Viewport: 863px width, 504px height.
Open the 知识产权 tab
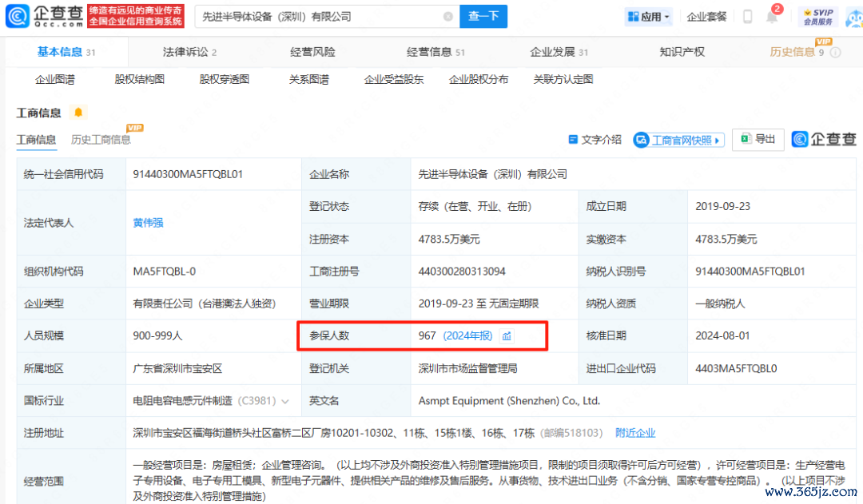(682, 52)
